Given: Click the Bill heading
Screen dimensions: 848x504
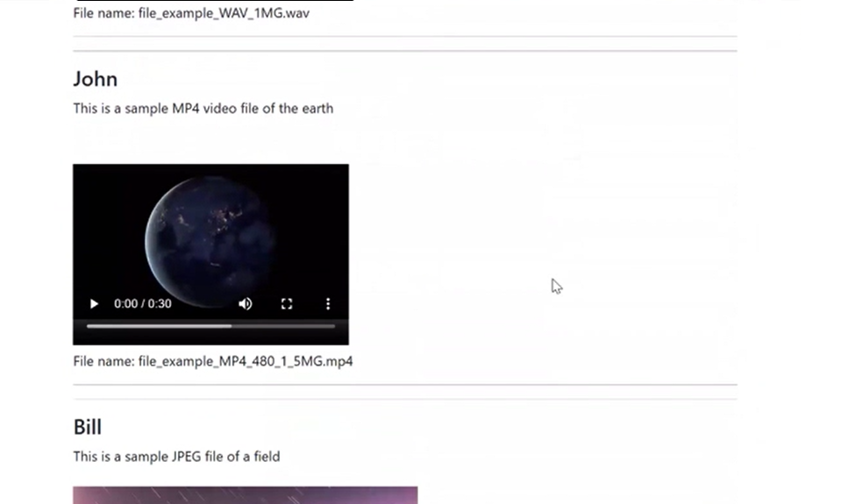Looking at the screenshot, I should [88, 427].
